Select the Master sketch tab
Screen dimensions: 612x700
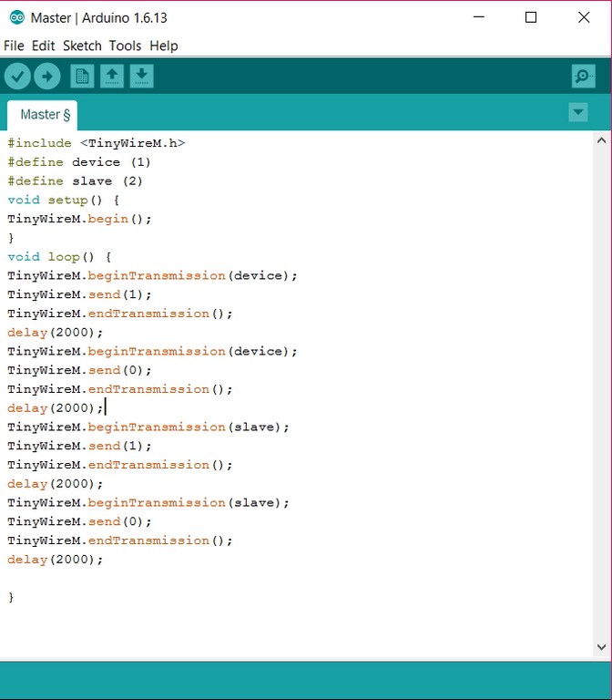[43, 115]
